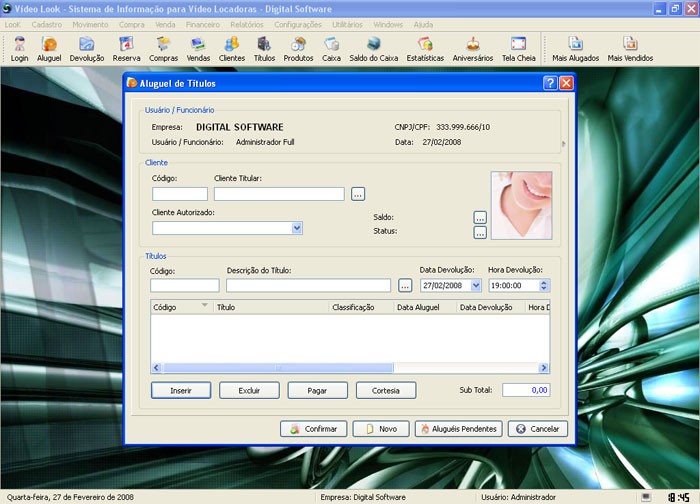Click 'Empresa: Digital Software' in status bar
700x504 pixels.
click(363, 497)
